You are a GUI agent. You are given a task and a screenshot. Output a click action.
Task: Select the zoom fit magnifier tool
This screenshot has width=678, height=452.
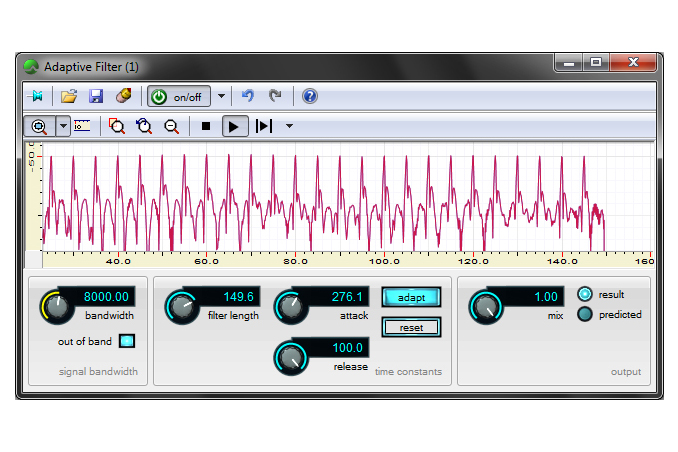pos(39,126)
